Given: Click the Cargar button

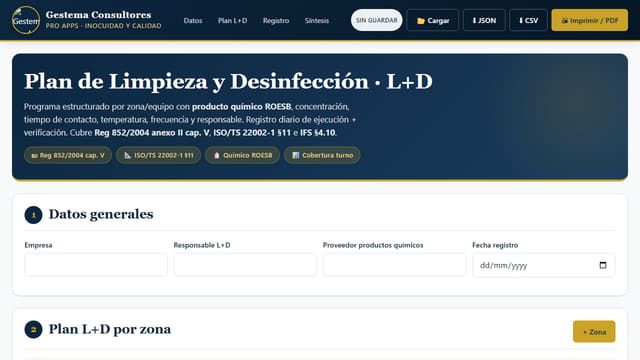Looking at the screenshot, I should click(x=433, y=20).
